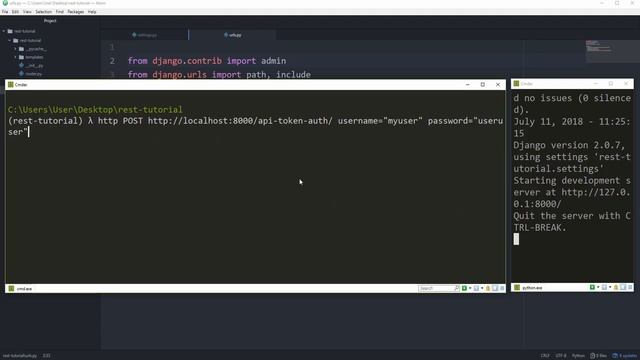Viewport: 640px width, 360px height.
Task: Click the file path in Atom status bar
Action: (20, 356)
